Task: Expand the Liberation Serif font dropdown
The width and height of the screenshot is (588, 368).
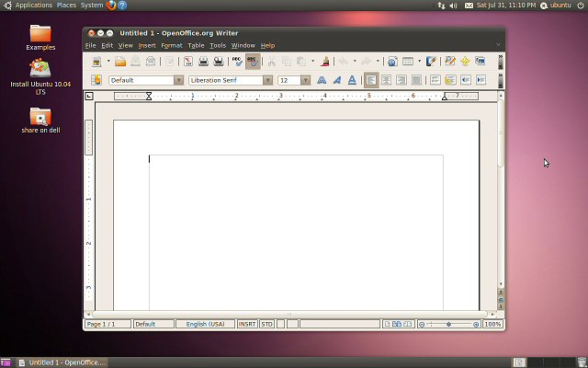Action: click(267, 80)
